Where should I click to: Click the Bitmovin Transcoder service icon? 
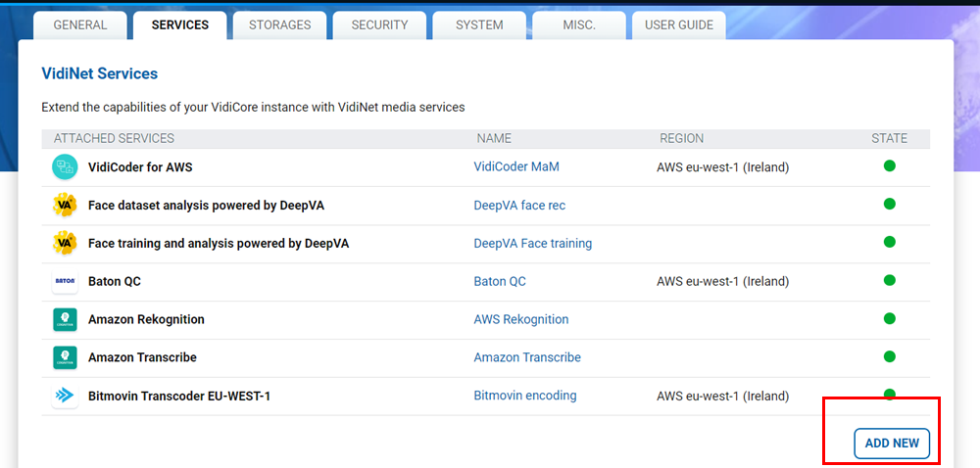pos(65,397)
